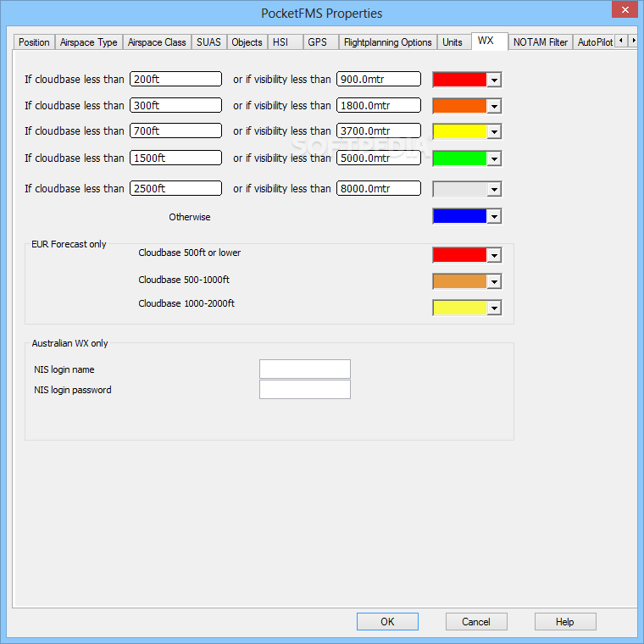Open the red color dropdown for 200ft row
Viewport: 644px width, 644px height.
click(x=494, y=80)
